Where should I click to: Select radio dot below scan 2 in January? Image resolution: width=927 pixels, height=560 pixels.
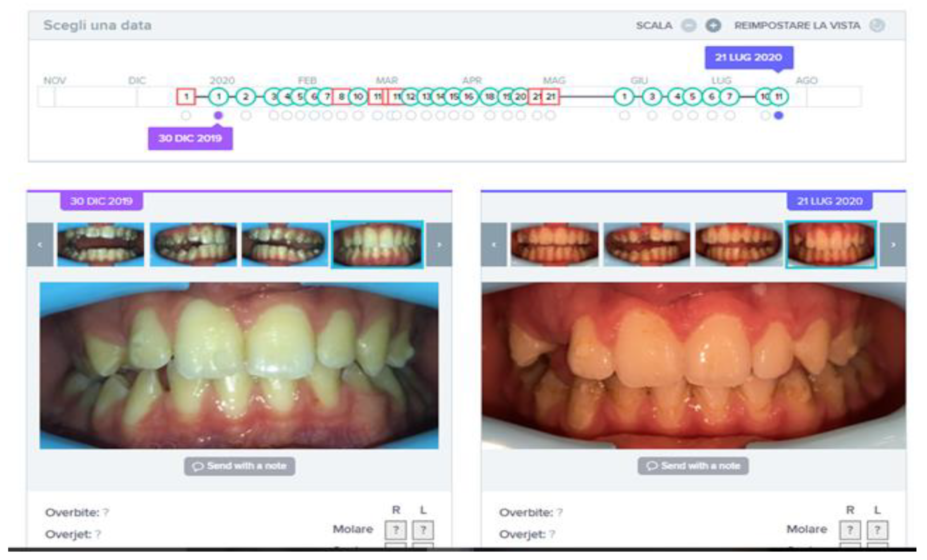(246, 115)
